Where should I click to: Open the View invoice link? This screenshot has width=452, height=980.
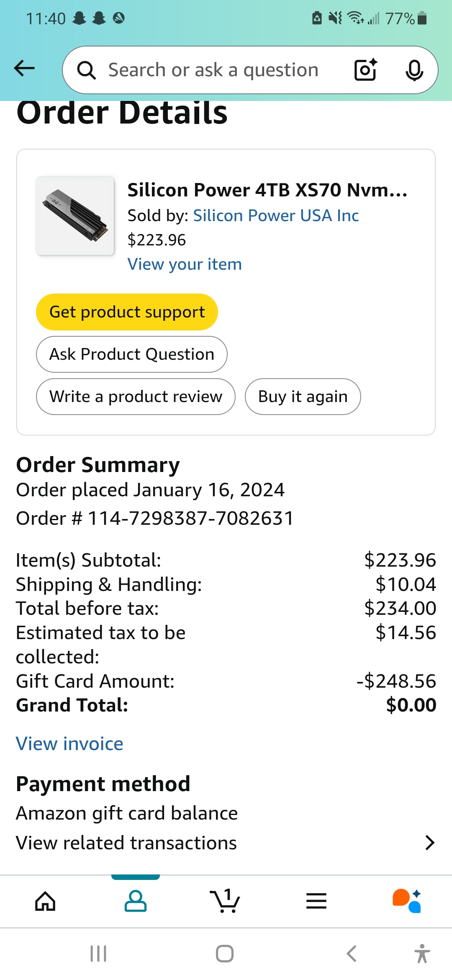click(69, 744)
